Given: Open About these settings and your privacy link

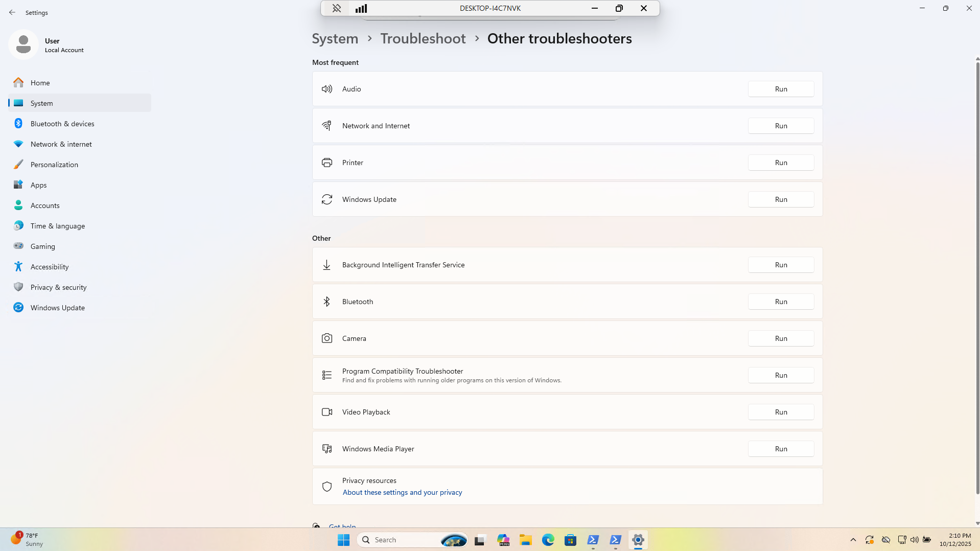Looking at the screenshot, I should (x=402, y=492).
